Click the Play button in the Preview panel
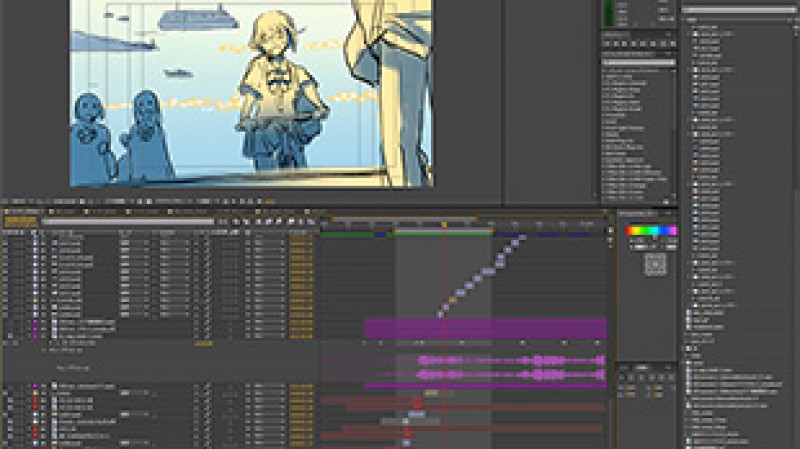 click(624, 44)
